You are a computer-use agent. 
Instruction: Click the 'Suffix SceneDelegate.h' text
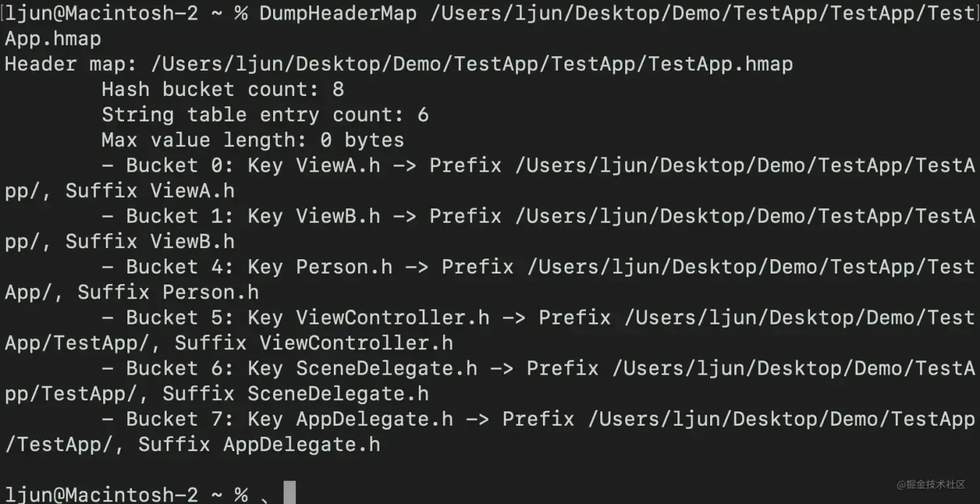point(295,394)
